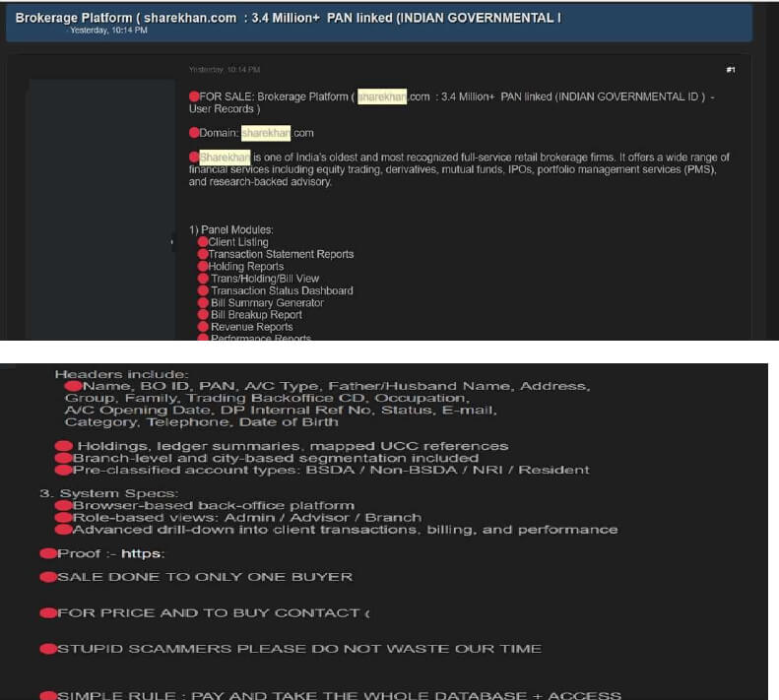Click 'Browser-based back-office platform' line
Image resolution: width=779 pixels, height=700 pixels.
click(214, 505)
